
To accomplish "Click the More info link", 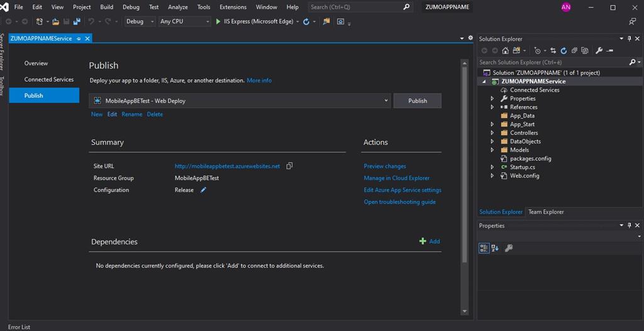I will point(259,80).
